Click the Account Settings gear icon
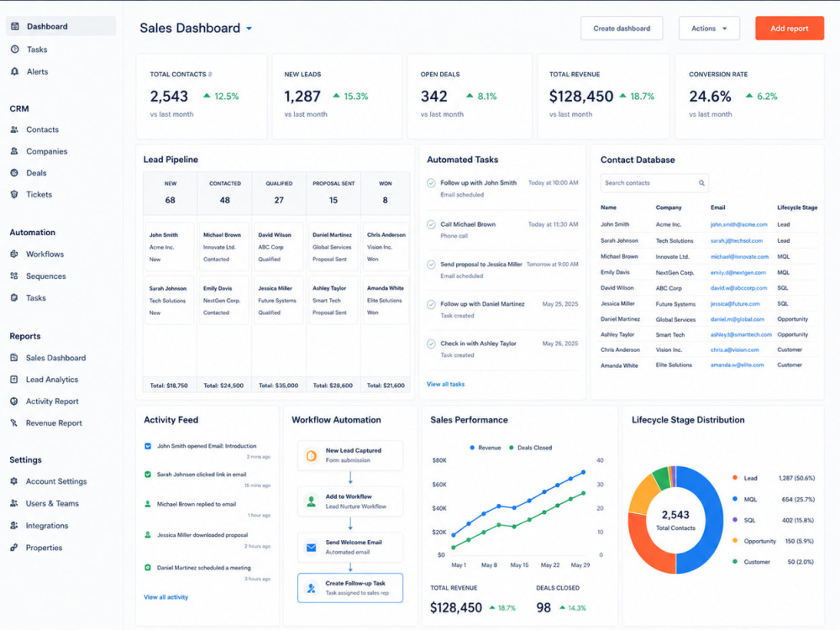 [x=14, y=481]
